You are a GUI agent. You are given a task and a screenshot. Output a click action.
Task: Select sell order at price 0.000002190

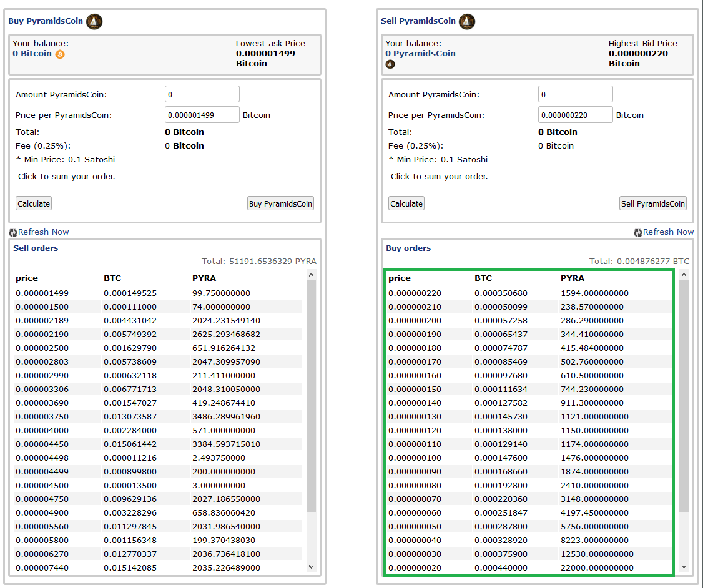(158, 335)
